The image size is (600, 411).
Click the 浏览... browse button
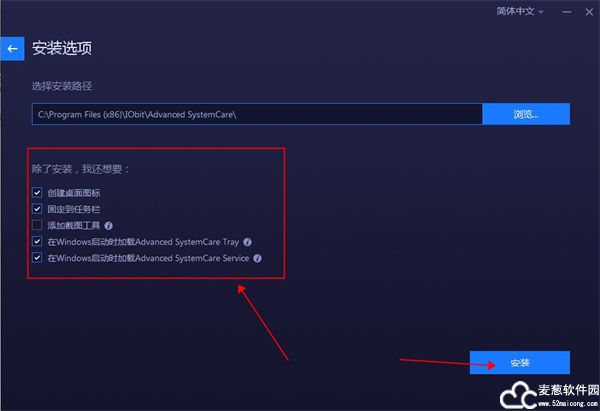coord(526,114)
